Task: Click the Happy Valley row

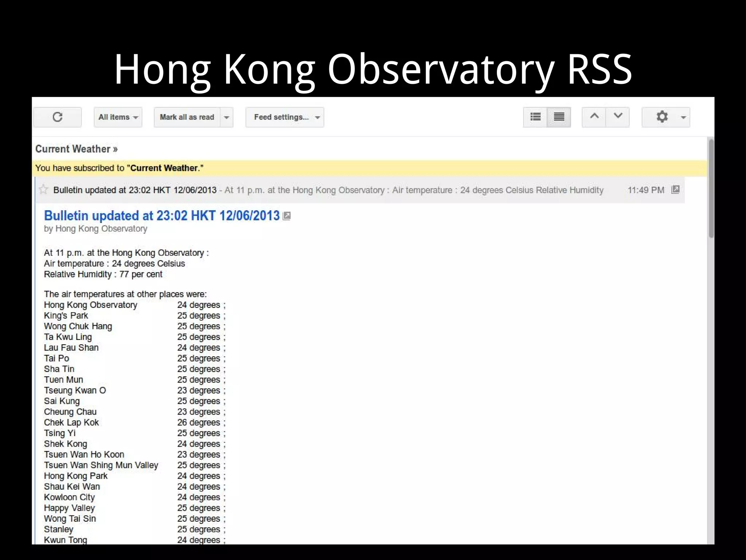Action: [135, 508]
